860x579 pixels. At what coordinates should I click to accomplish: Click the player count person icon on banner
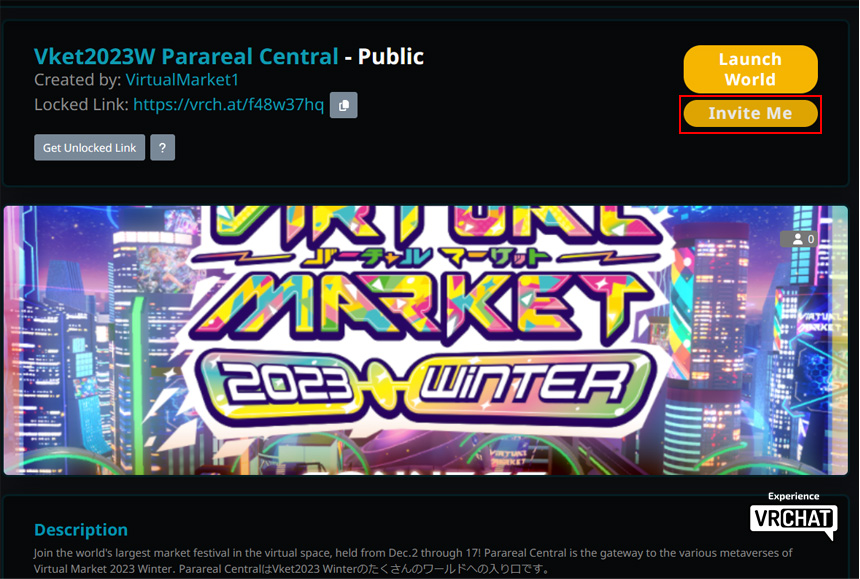click(797, 239)
